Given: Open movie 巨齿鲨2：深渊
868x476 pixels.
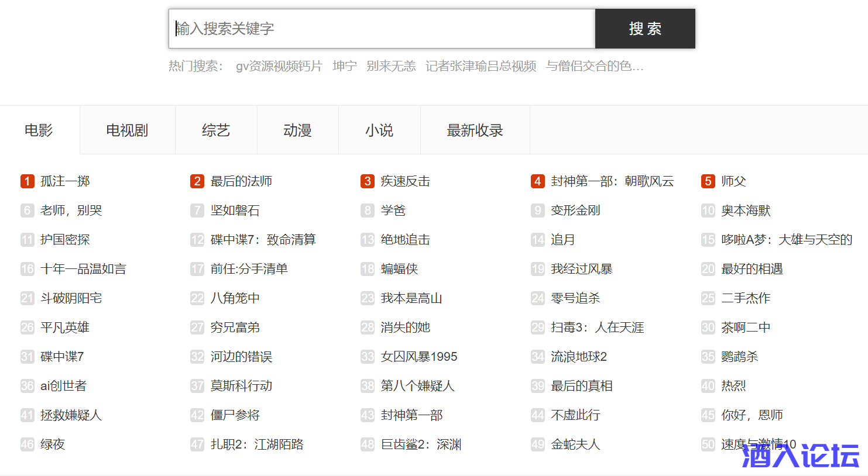Looking at the screenshot, I should point(421,444).
